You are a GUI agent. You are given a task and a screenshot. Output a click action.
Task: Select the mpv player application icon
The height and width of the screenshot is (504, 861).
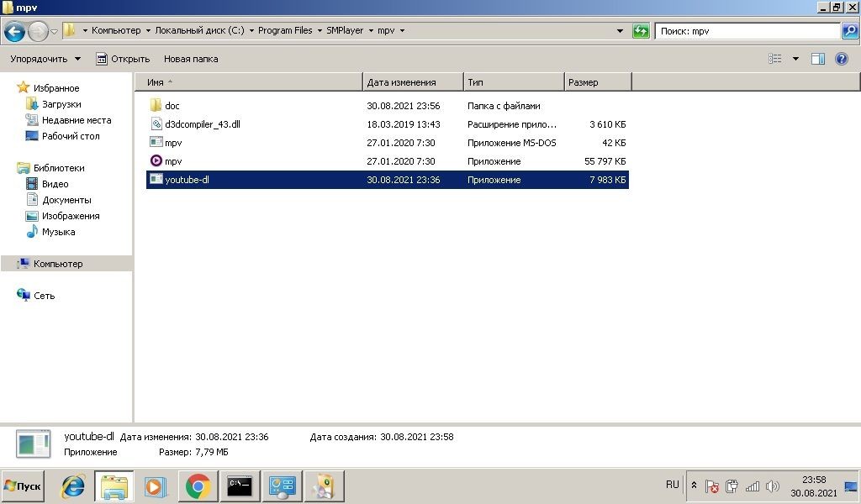[156, 160]
